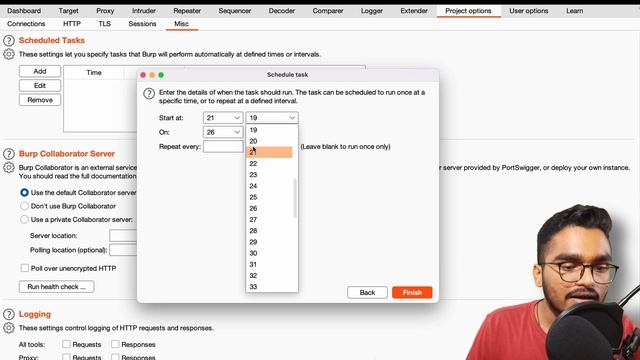The width and height of the screenshot is (640, 360).
Task: Open the On day dropdown
Action: [x=223, y=132]
